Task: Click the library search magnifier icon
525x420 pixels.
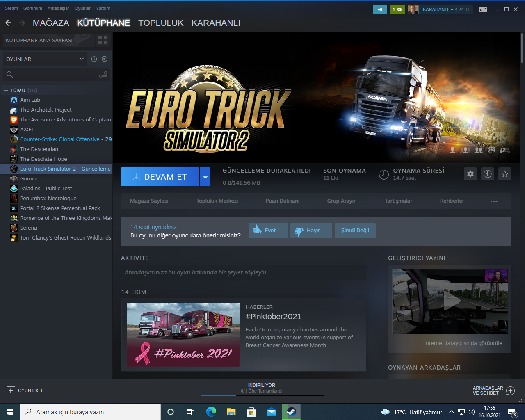Action: 10,74
